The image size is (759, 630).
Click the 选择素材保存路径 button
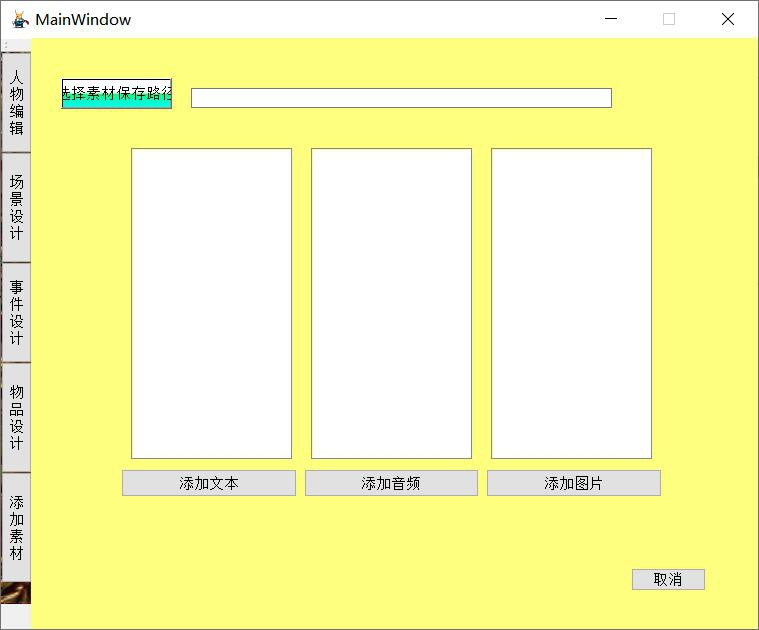pos(117,93)
